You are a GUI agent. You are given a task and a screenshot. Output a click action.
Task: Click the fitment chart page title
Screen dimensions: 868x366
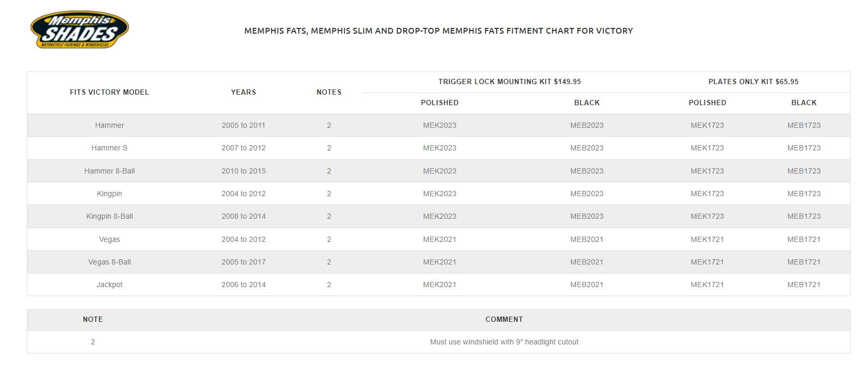[438, 30]
